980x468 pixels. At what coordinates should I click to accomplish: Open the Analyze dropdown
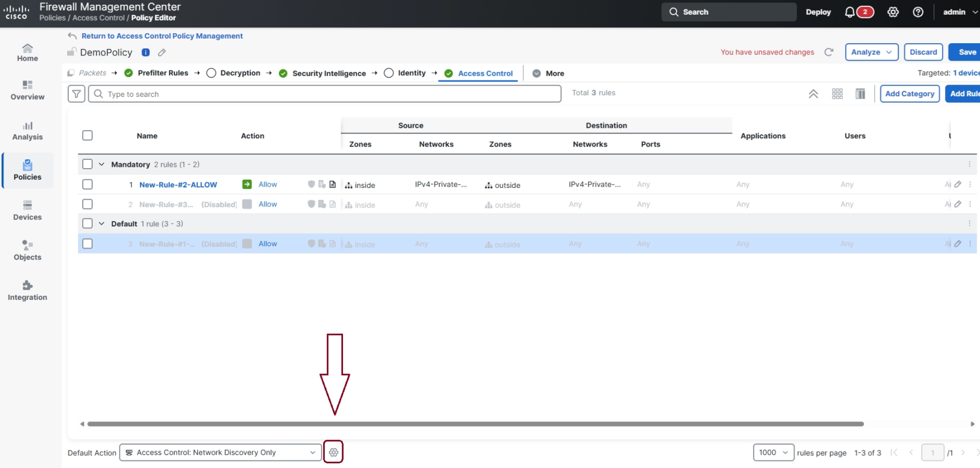point(872,52)
